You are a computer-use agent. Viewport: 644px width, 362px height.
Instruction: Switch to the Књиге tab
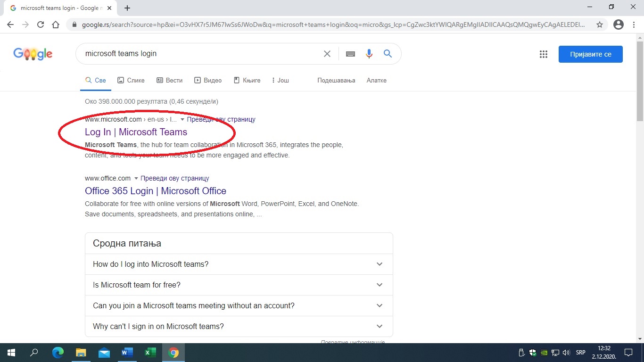(247, 81)
